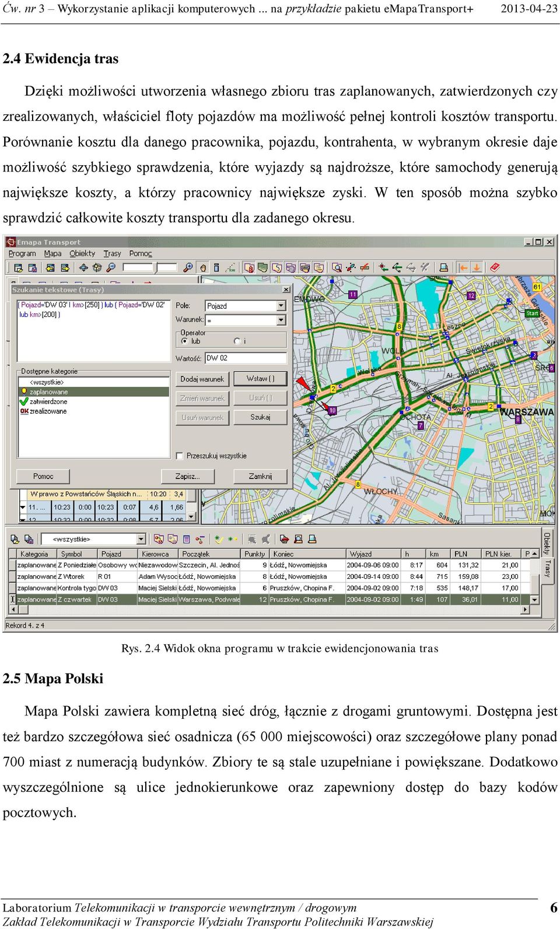The image size is (560, 929).
Task: Click the '2004-09-14 09:00' departure cell
Action: pyautogui.click(x=373, y=577)
